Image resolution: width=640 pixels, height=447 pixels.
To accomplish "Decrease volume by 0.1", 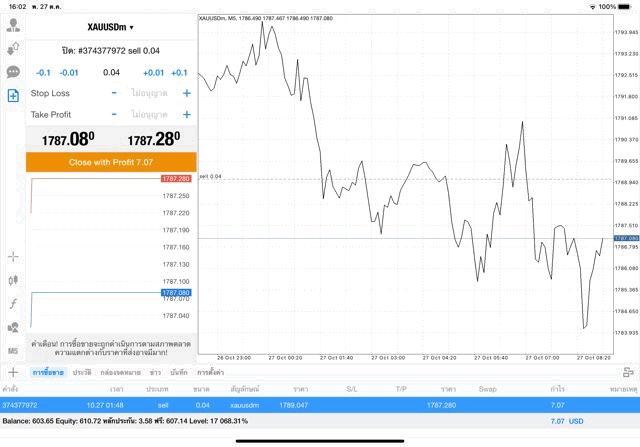I will 43,72.
